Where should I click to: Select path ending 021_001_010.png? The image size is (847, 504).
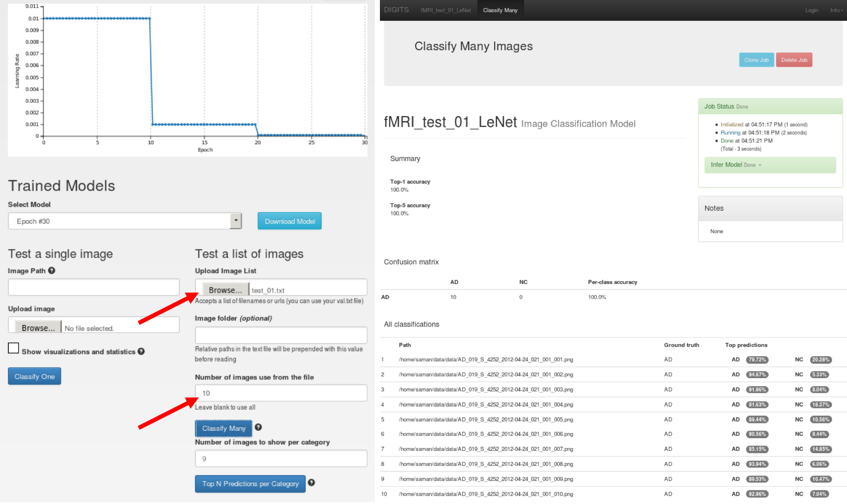coord(486,494)
